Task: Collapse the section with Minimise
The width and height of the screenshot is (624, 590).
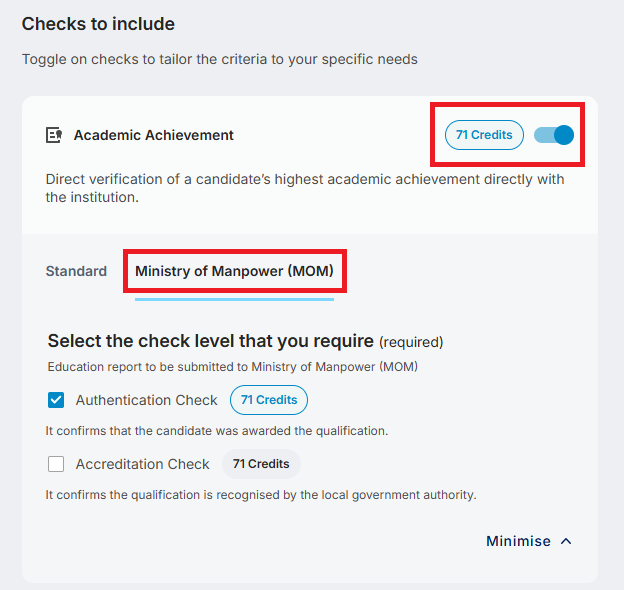Action: (518, 541)
